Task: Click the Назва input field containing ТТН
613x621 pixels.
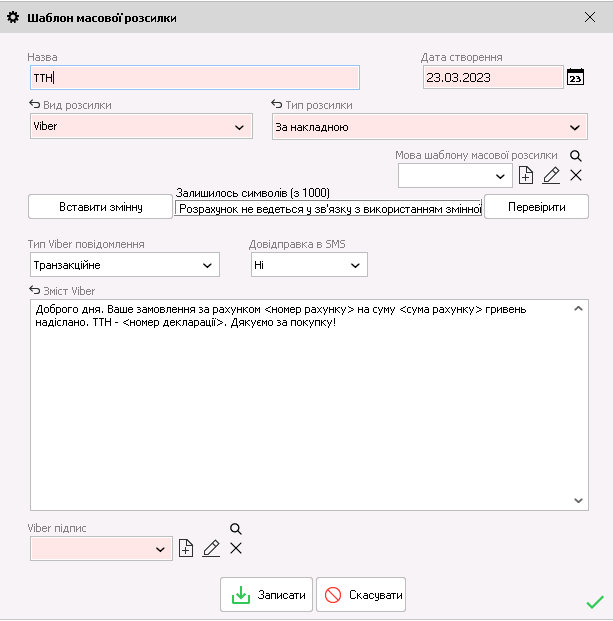Action: point(195,78)
